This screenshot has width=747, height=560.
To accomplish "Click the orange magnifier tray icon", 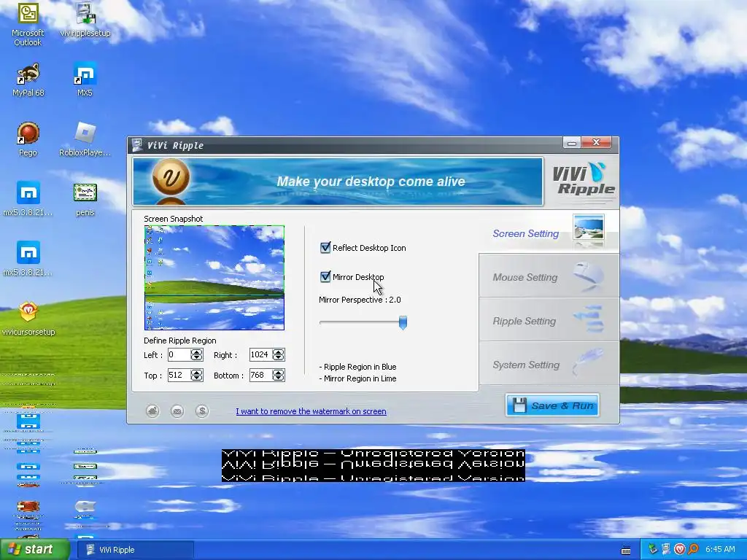I will (693, 550).
